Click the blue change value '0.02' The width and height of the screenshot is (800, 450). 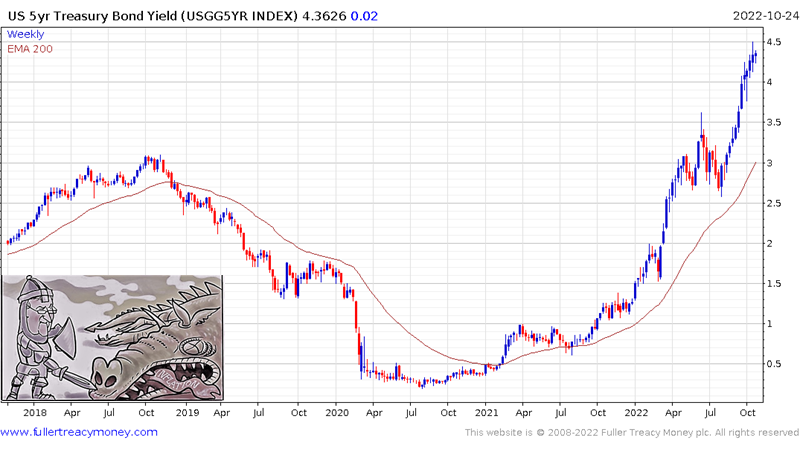[364, 16]
